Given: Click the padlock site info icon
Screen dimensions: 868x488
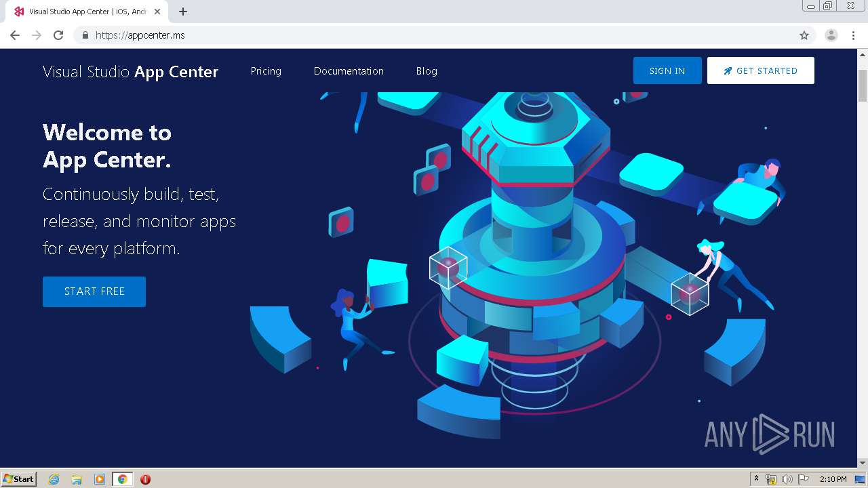Looking at the screenshot, I should tap(85, 35).
